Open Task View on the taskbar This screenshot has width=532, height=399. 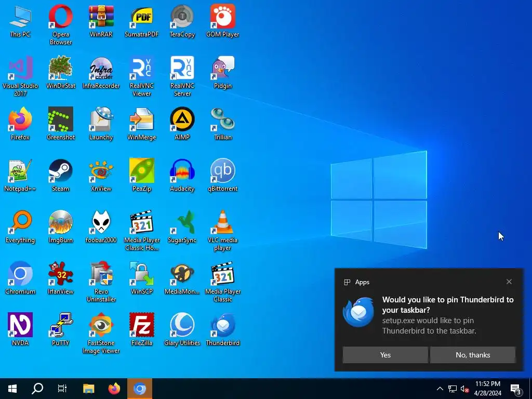(62, 389)
